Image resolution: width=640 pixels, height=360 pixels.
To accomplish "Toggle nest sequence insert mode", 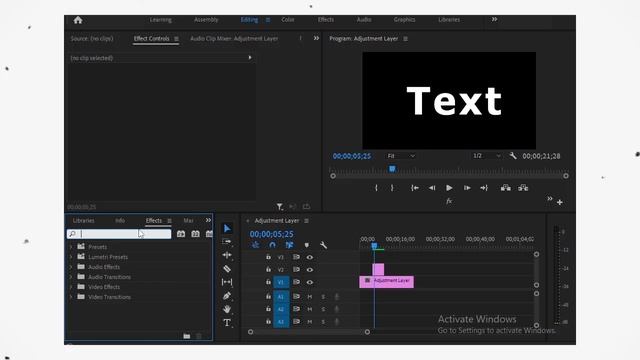I will tap(256, 245).
